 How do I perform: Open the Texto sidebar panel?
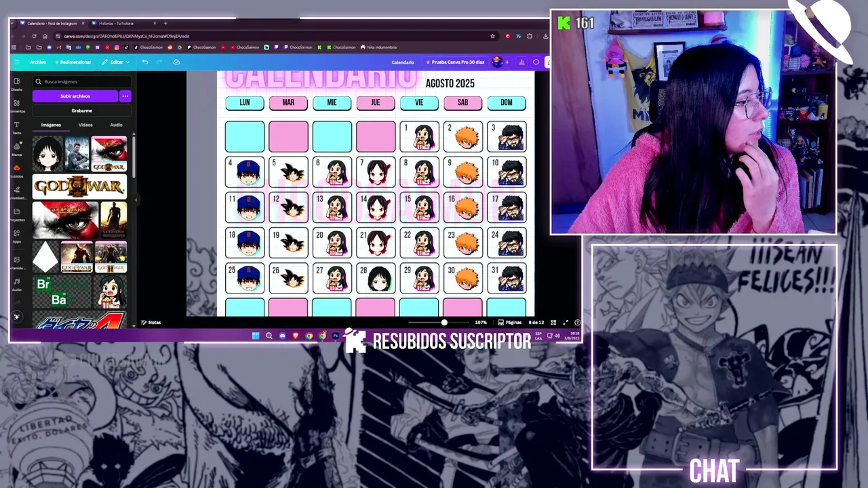tap(17, 127)
